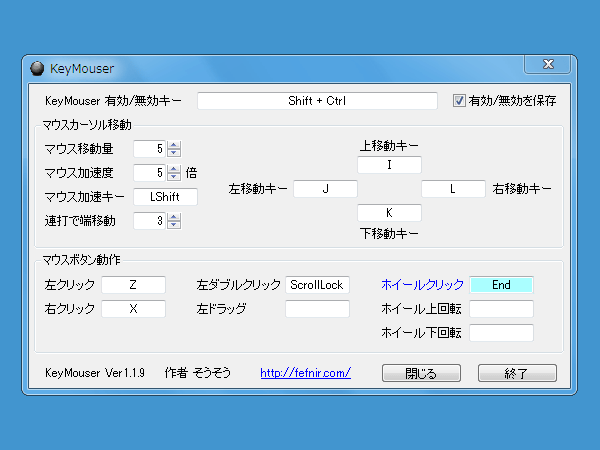Click the マウス移動量 value field
The width and height of the screenshot is (600, 450).
click(x=150, y=149)
